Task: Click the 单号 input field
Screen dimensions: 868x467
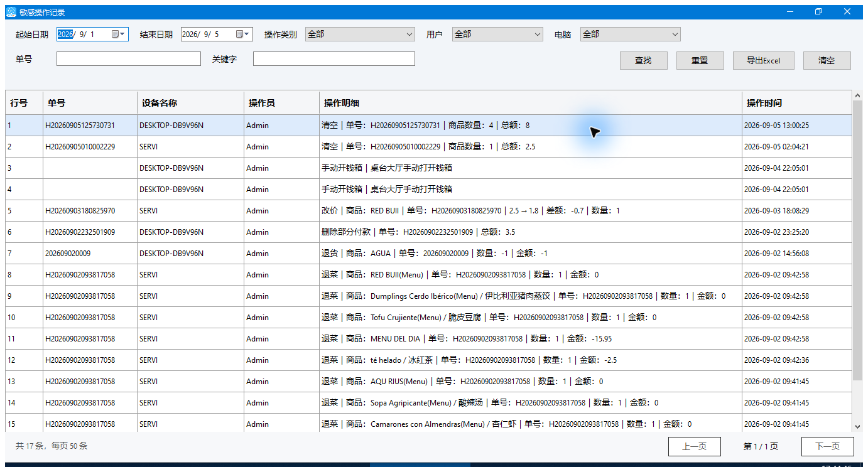Action: coord(129,58)
